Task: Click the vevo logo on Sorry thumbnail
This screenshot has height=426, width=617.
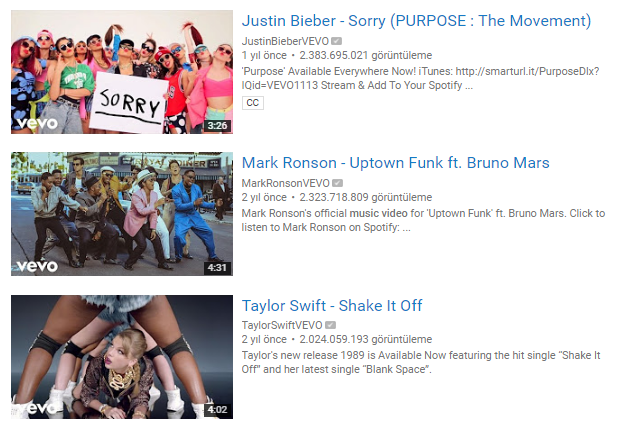Action: tap(37, 124)
